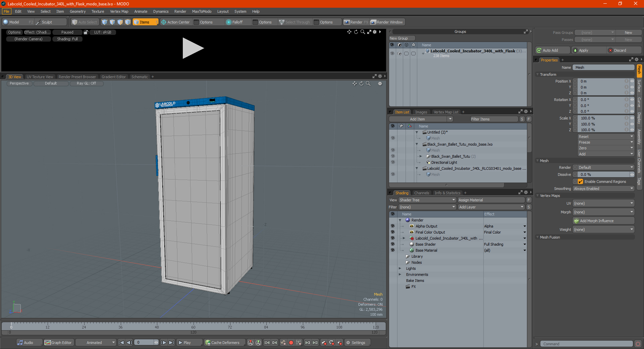Hide the Directional Light item
Image resolution: width=644 pixels, height=349 pixels.
[392, 162]
